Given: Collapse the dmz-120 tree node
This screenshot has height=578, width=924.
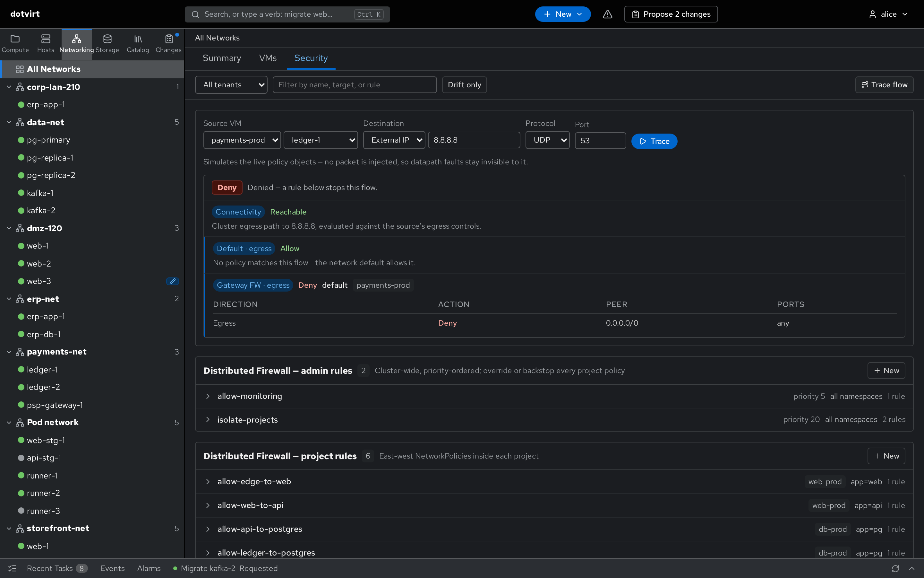Looking at the screenshot, I should coord(9,228).
